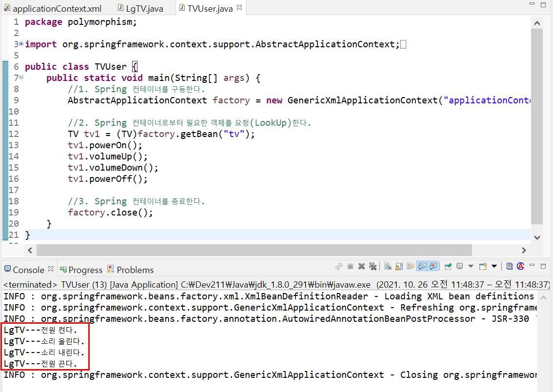Click the editor vertical scrollbar thumb
553x392 pixels.
pos(537,127)
